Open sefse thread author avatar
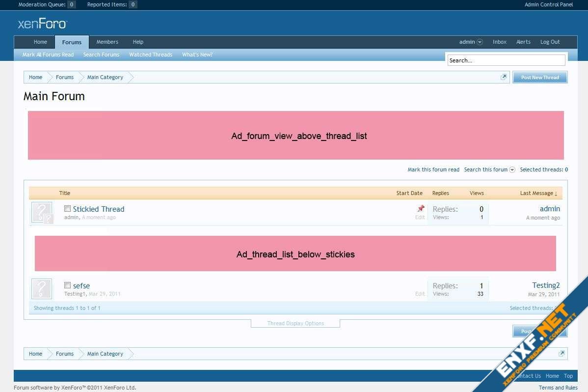This screenshot has height=392, width=588. coord(42,289)
